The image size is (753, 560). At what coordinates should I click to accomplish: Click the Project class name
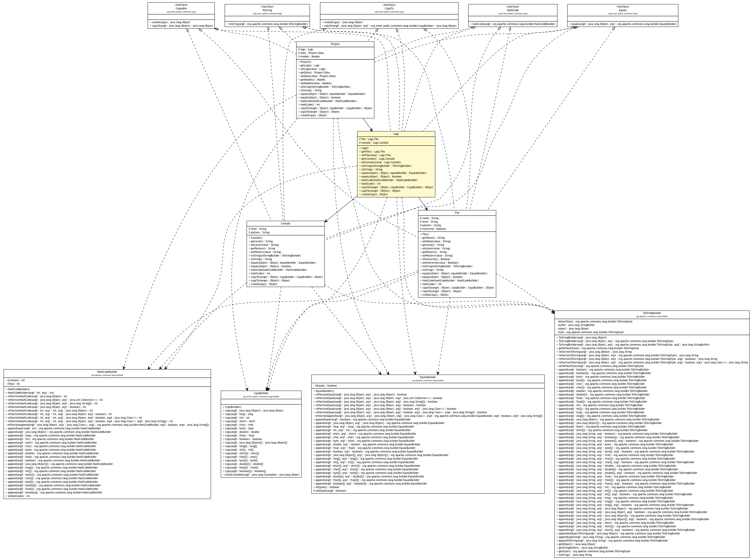[335, 44]
